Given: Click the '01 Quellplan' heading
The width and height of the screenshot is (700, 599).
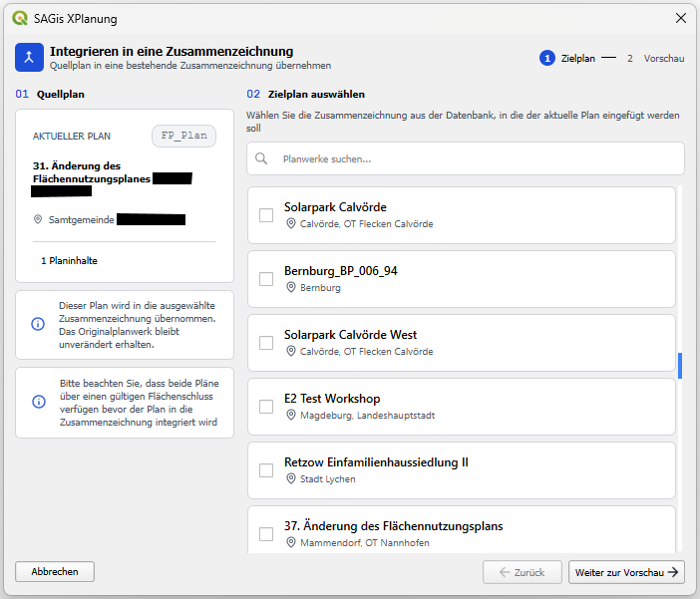Looking at the screenshot, I should pos(50,94).
